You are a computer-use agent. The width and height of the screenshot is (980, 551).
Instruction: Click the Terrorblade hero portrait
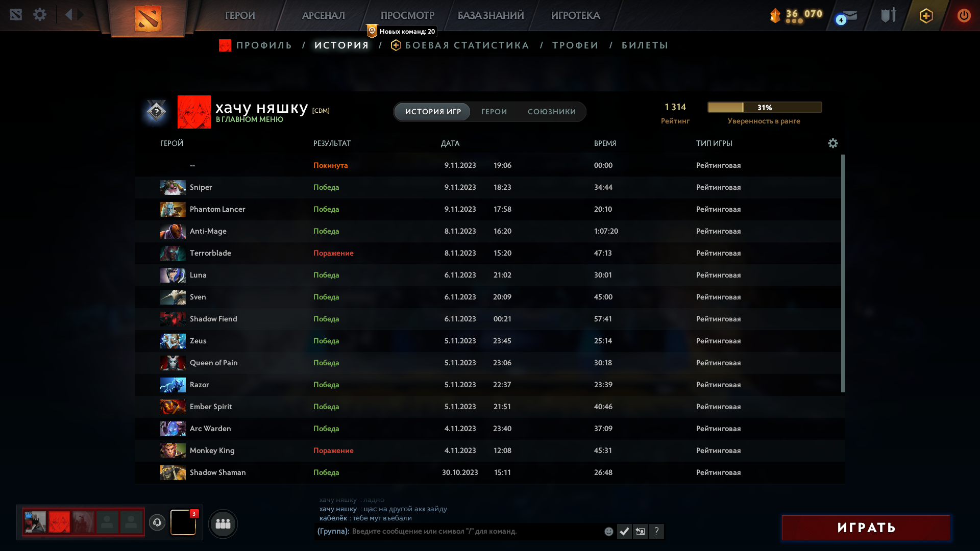pyautogui.click(x=173, y=253)
